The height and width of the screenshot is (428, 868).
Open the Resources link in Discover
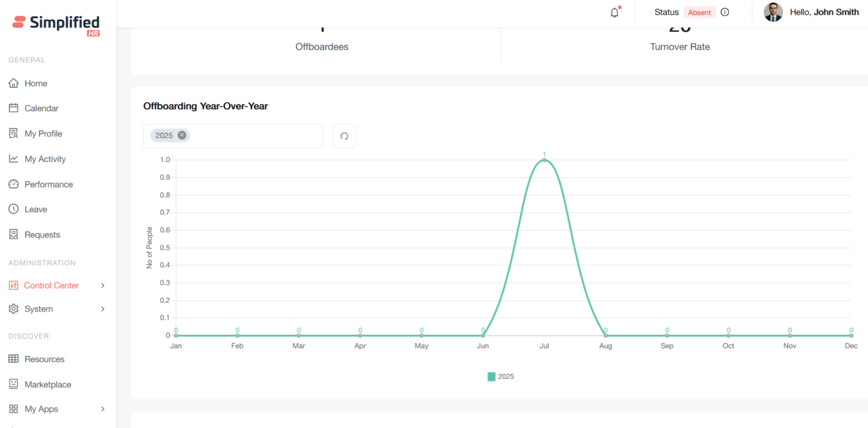pyautogui.click(x=44, y=359)
